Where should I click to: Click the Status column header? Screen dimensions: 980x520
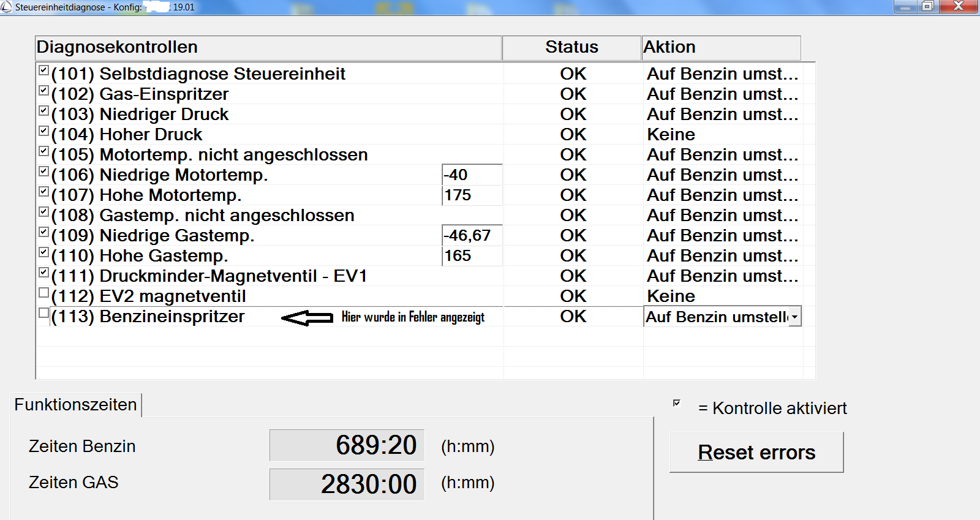(x=571, y=48)
